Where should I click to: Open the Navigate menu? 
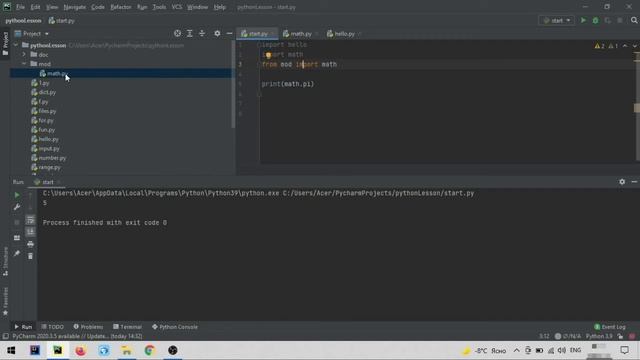click(75, 7)
